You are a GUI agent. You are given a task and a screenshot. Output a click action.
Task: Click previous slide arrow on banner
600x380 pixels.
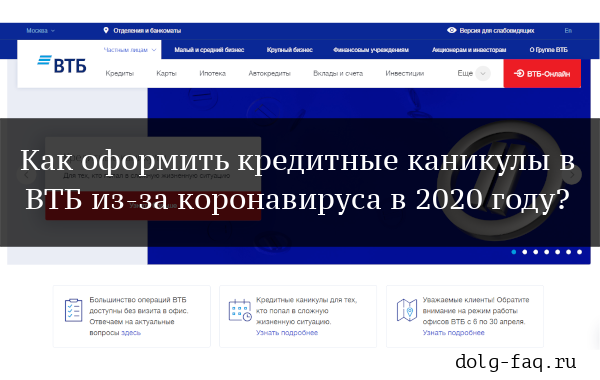click(x=26, y=175)
